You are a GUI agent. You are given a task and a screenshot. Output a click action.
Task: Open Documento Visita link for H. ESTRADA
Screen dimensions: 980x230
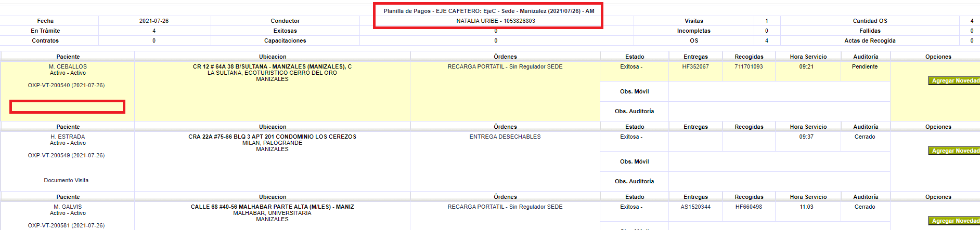point(66,180)
